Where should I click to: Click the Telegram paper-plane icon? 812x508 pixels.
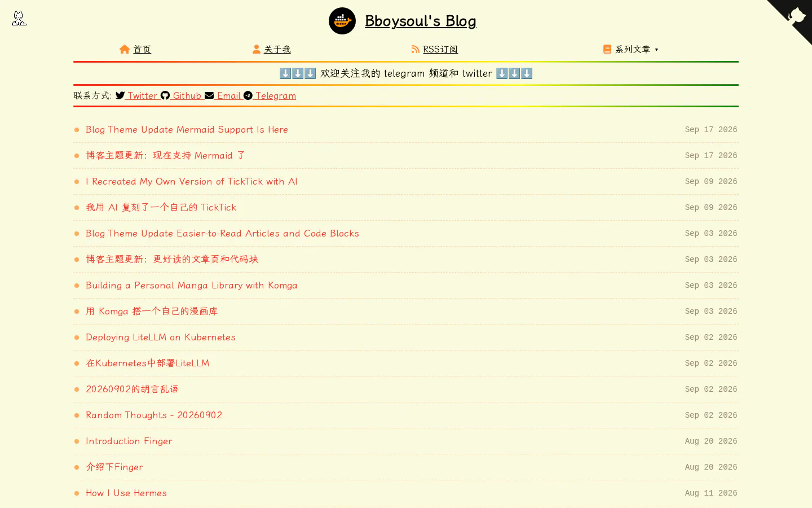[248, 95]
